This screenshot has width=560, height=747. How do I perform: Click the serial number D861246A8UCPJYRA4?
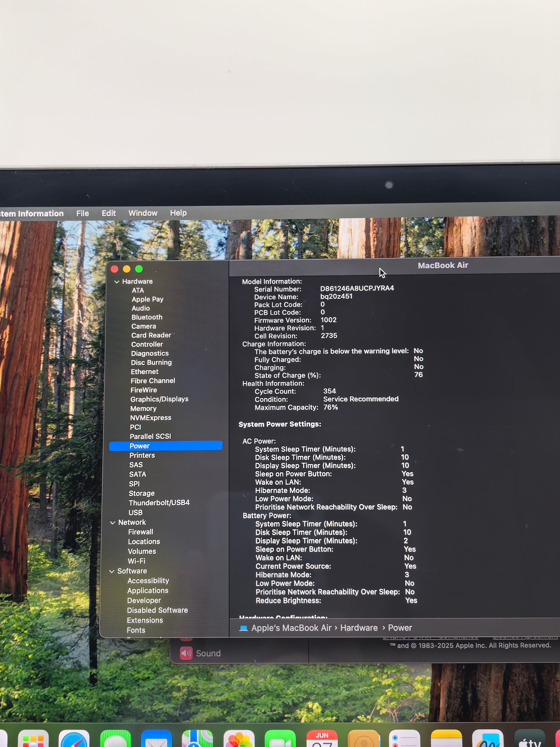357,288
